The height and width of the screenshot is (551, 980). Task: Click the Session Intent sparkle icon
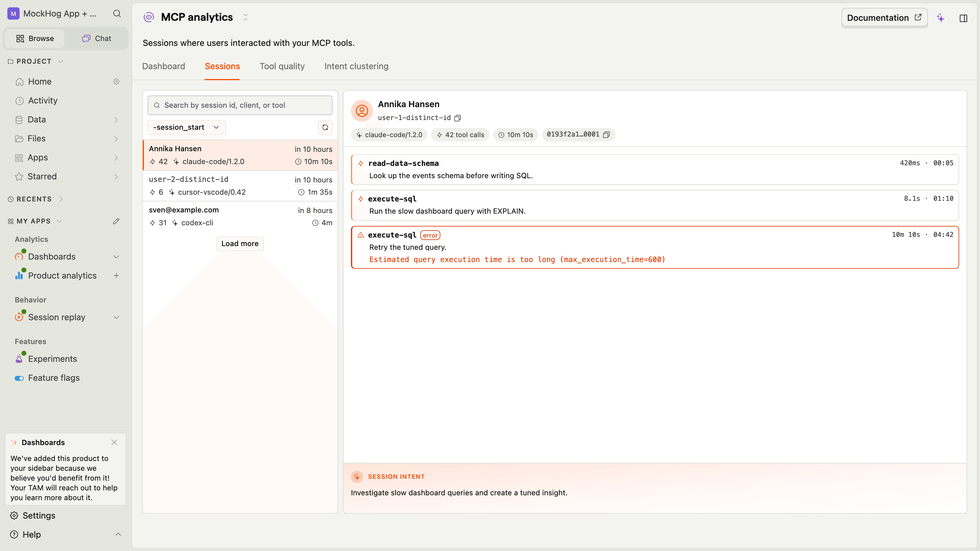coord(357,477)
